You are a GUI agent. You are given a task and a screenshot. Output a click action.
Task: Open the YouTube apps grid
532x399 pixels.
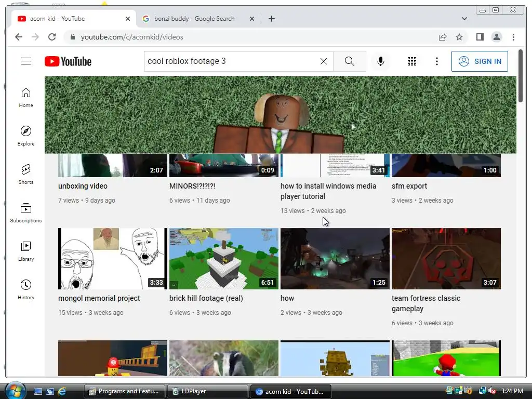click(412, 61)
